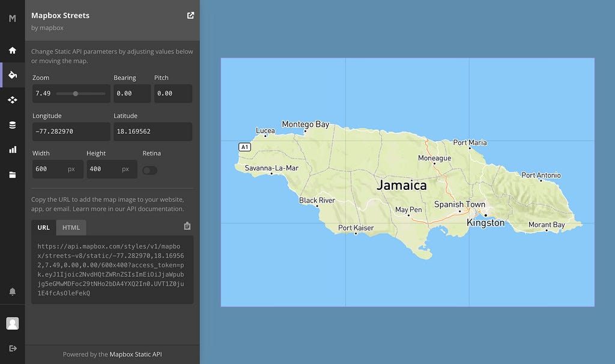Adjust the Zoom slider handle

point(76,94)
